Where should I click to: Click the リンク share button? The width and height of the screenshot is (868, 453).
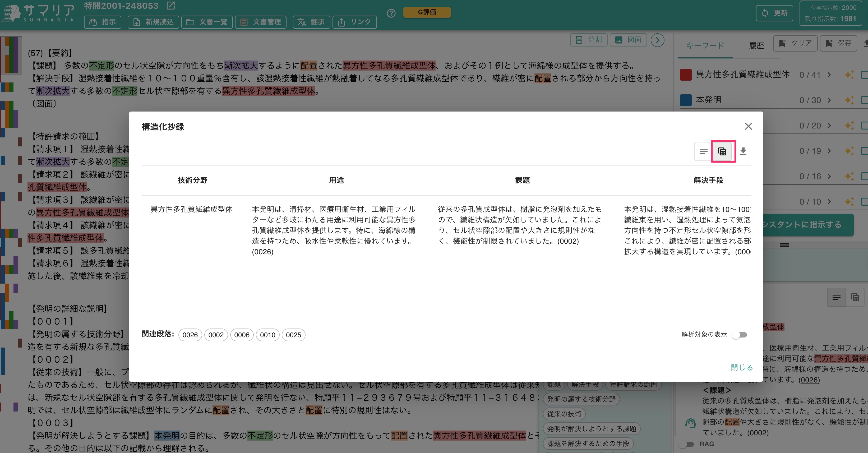tap(354, 22)
